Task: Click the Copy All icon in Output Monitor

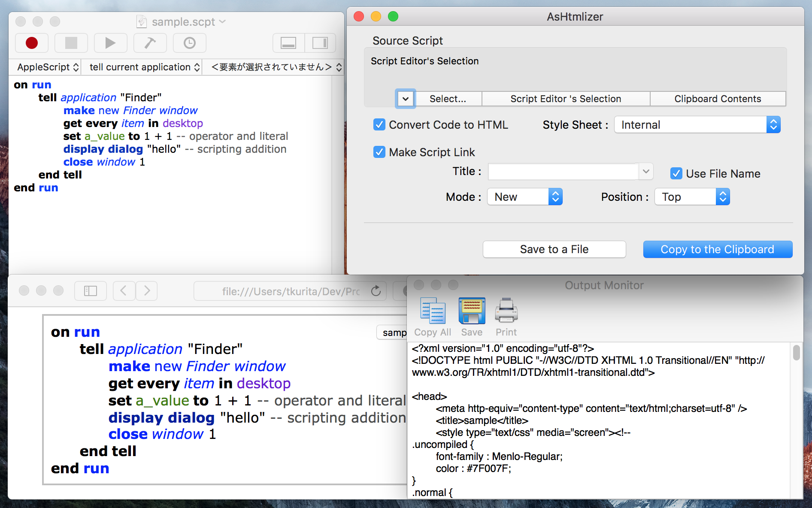Action: (433, 311)
